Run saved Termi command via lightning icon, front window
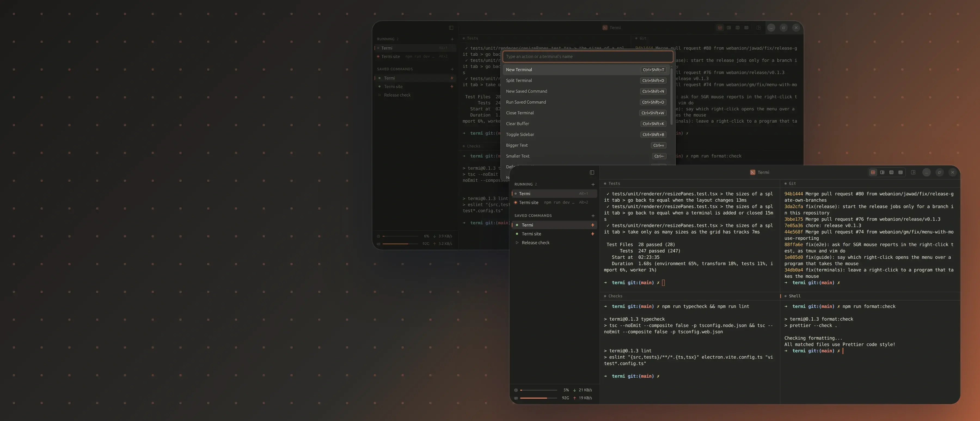Viewport: 980px width, 421px height. click(x=592, y=225)
